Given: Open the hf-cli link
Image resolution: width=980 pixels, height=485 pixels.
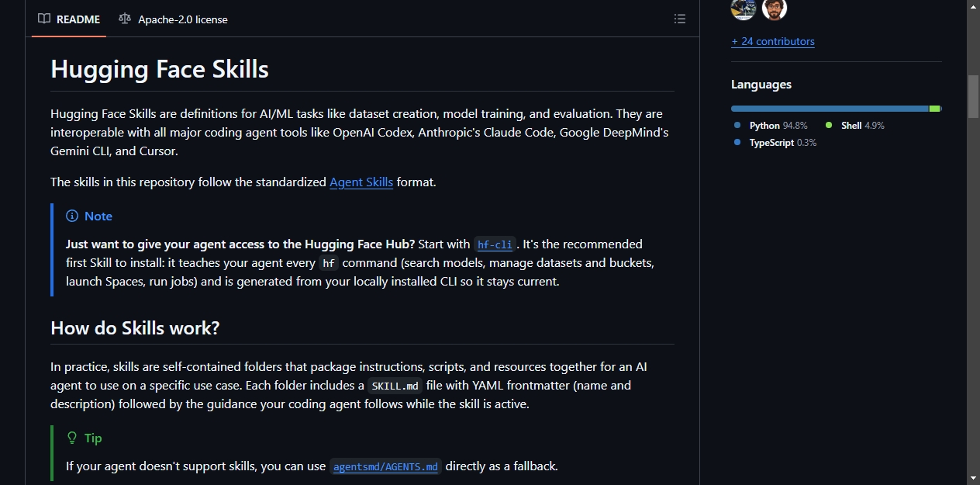Looking at the screenshot, I should (495, 244).
